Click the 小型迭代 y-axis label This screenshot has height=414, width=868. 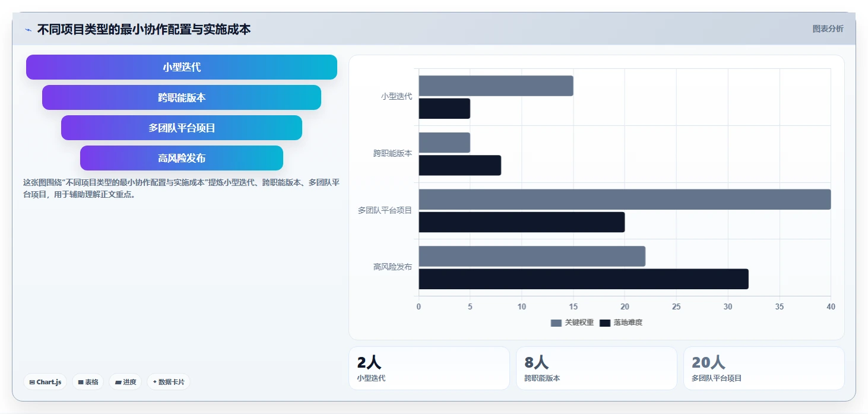397,96
